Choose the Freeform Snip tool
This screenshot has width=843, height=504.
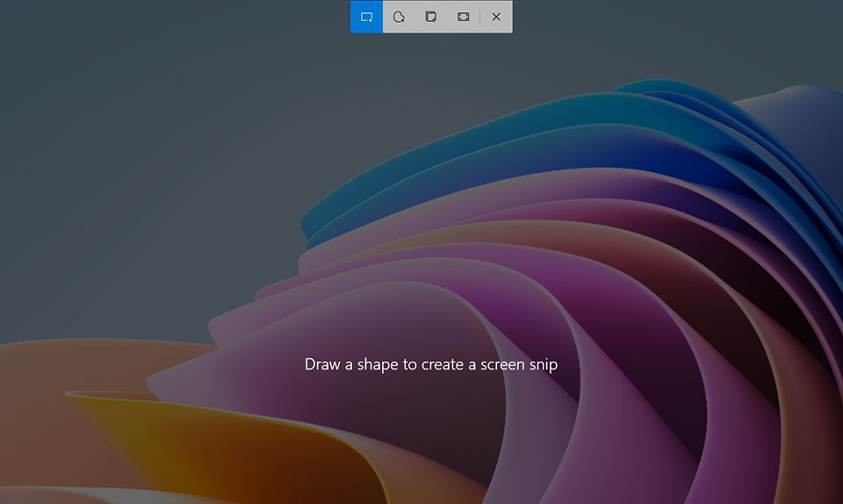[399, 17]
